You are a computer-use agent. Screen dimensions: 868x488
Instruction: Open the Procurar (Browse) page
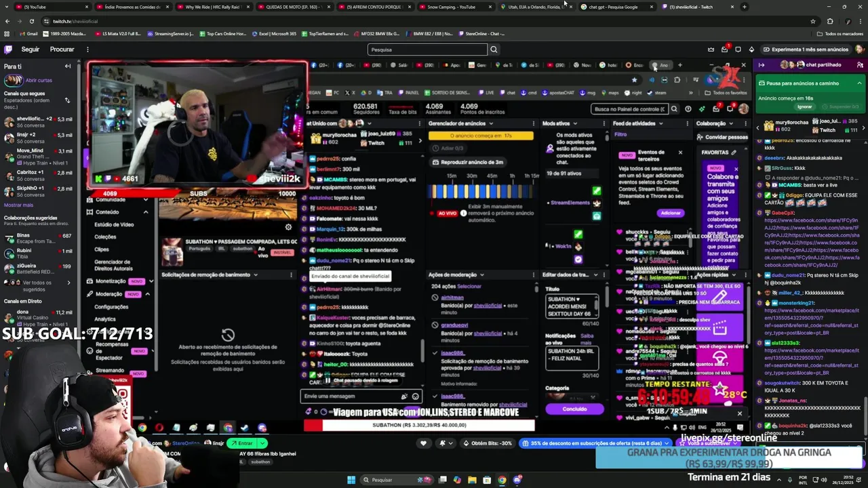tap(62, 49)
